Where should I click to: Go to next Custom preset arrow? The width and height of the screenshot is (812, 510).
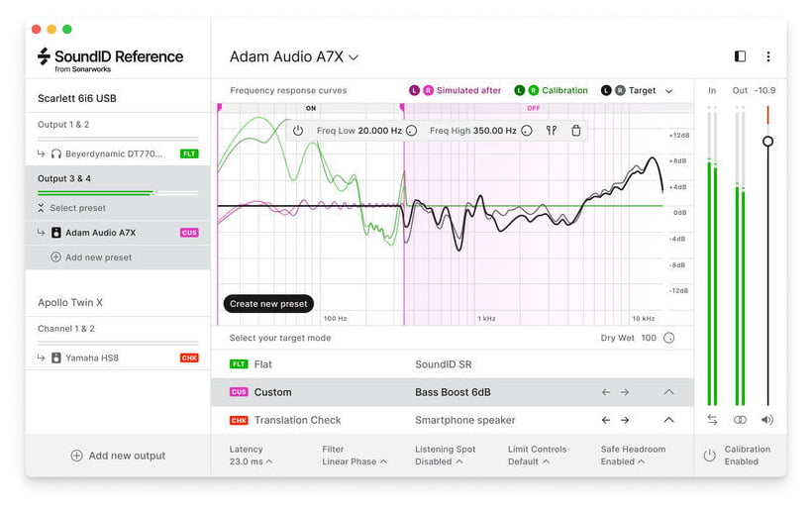pyautogui.click(x=625, y=392)
